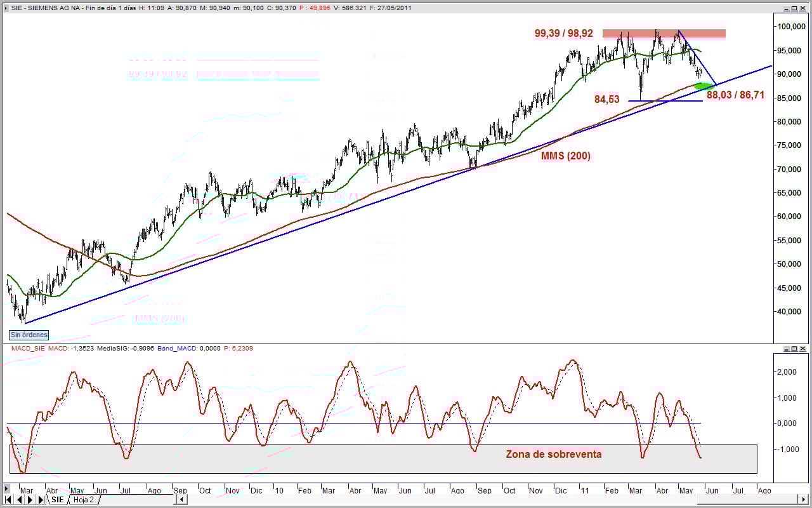Click the year marker 10 on time axis

coord(279,490)
